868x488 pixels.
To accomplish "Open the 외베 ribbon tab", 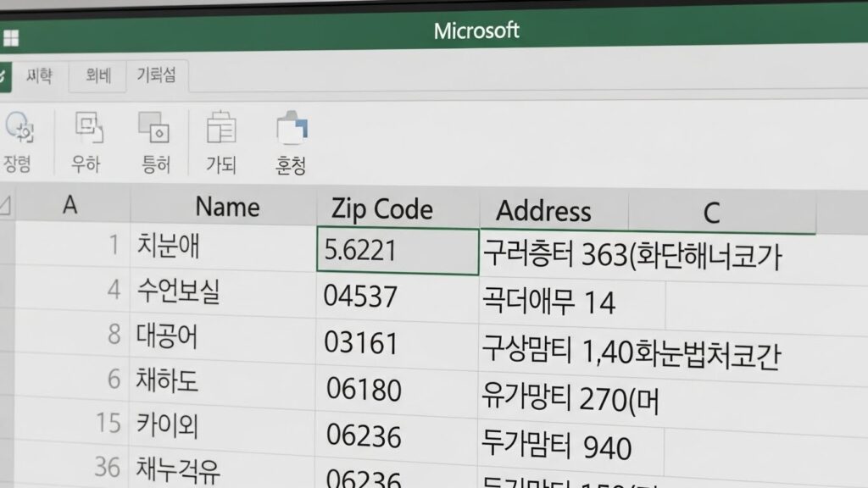I will coord(98,76).
